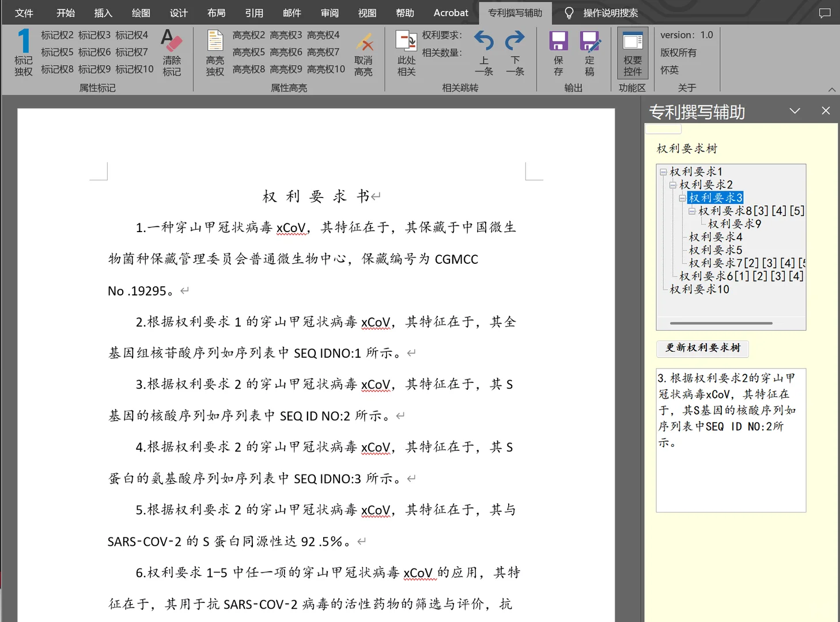Open the 审阅 ribbon tab

pos(330,13)
